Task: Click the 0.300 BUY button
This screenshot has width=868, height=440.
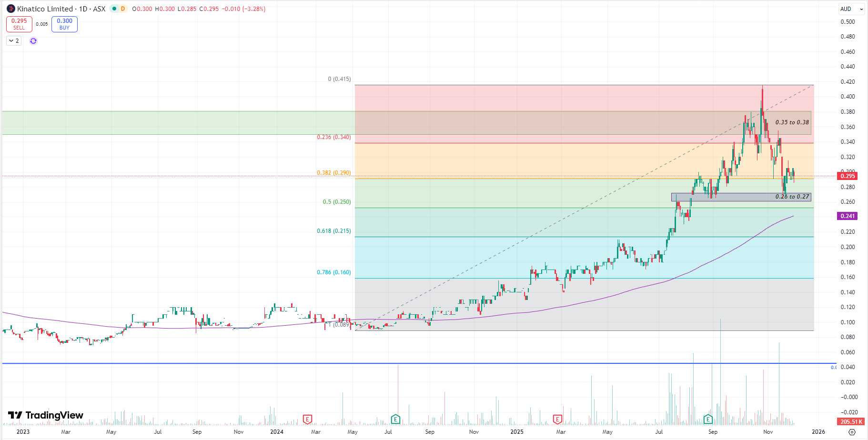Action: point(64,24)
